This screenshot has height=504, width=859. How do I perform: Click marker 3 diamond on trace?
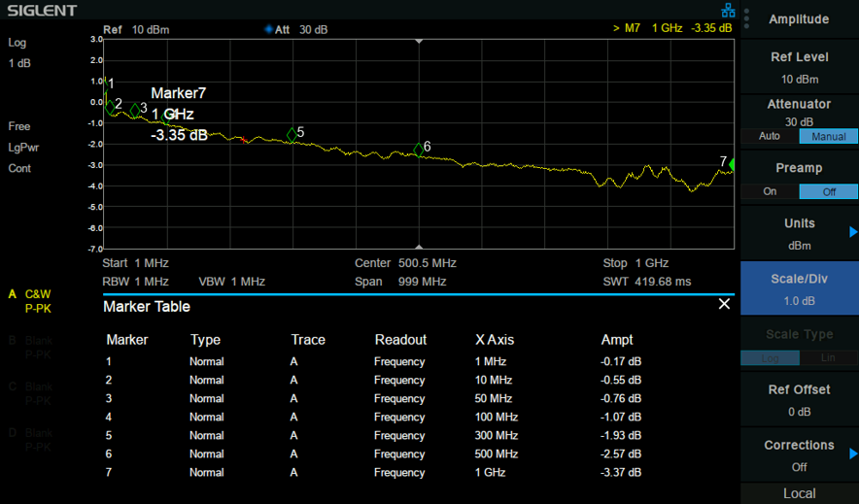click(x=135, y=111)
